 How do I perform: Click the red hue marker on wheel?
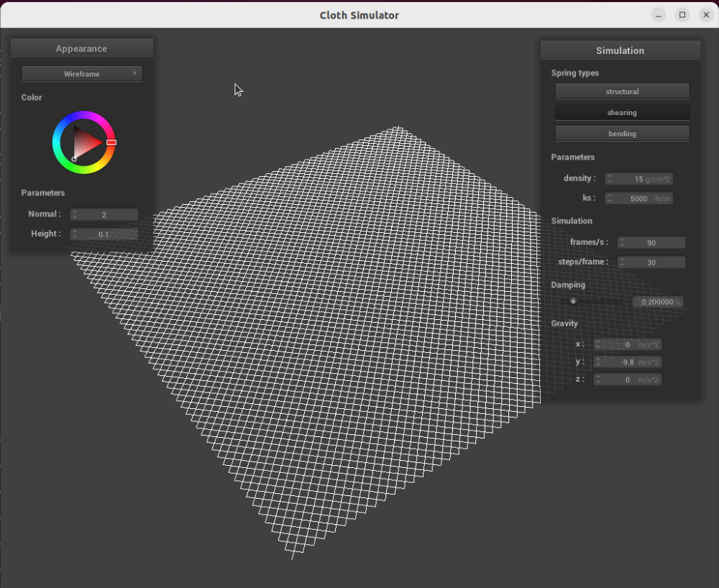pos(111,142)
